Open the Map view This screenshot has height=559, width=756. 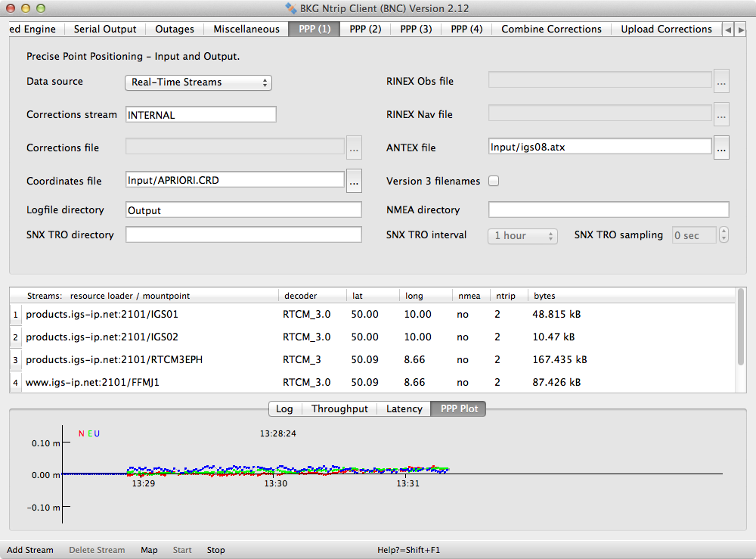[x=149, y=550]
